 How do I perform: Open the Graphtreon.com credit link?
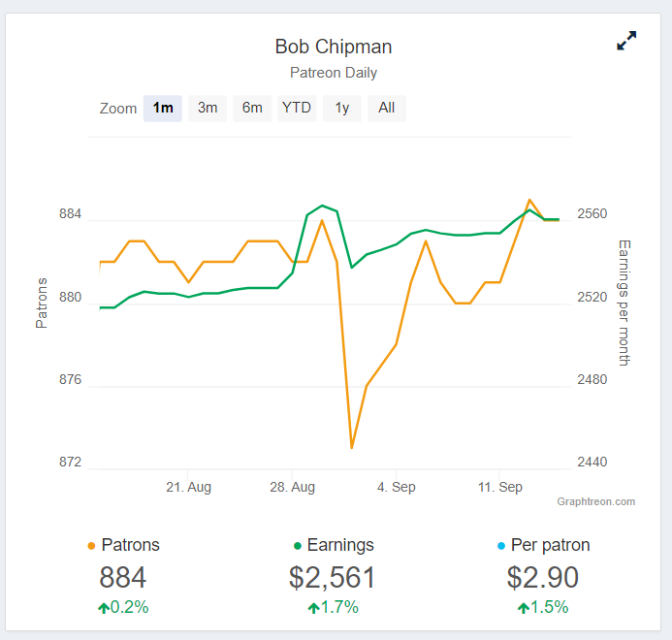pyautogui.click(x=595, y=501)
